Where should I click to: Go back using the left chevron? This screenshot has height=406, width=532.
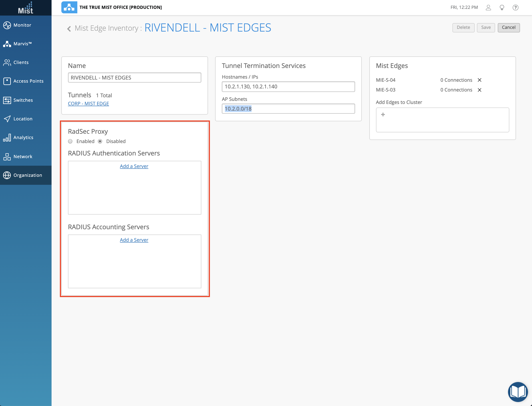pos(69,29)
